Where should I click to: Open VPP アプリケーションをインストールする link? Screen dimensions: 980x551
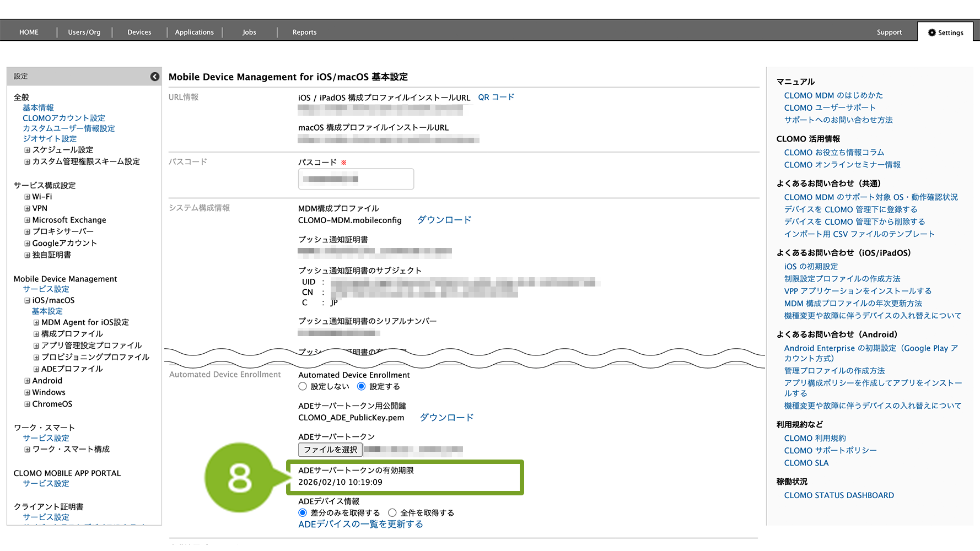(858, 291)
